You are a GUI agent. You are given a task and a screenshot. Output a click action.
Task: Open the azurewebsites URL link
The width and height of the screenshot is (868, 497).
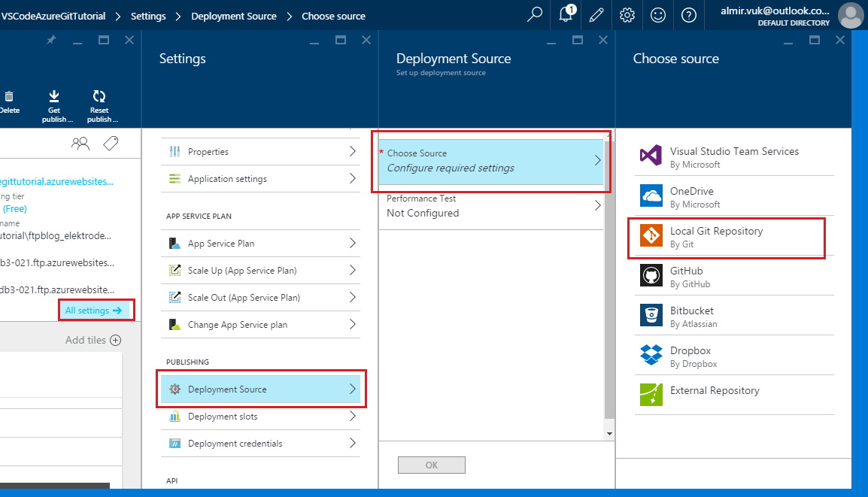(56, 181)
